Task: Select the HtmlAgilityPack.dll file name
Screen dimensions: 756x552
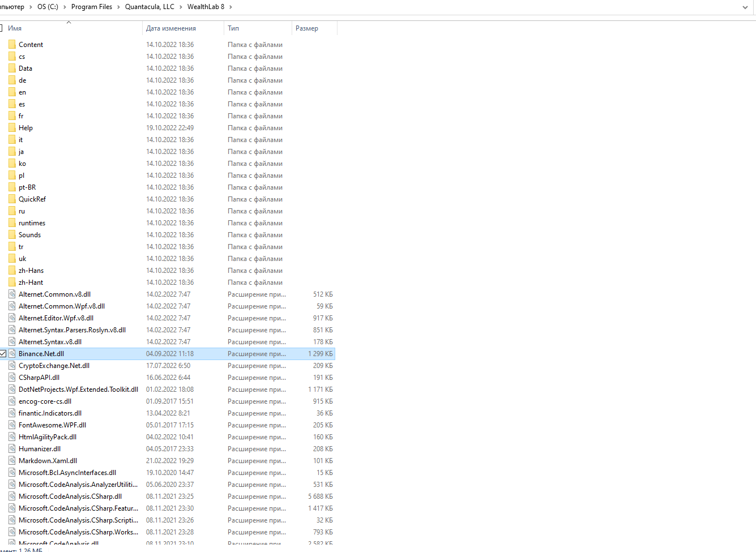Action: coord(48,437)
